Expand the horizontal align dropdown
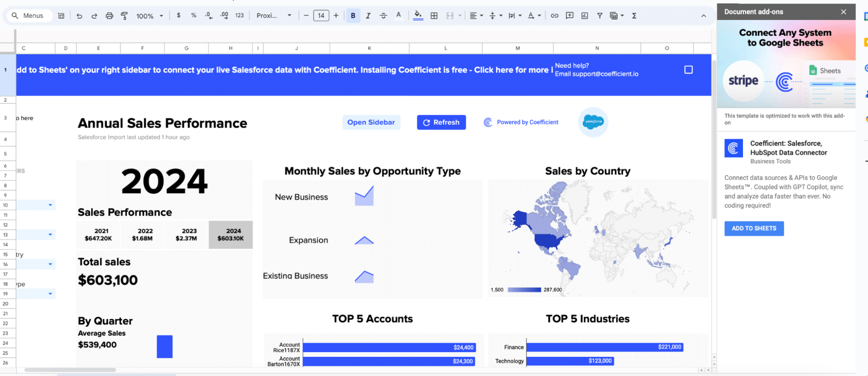Image resolution: width=868 pixels, height=376 pixels. click(x=476, y=16)
